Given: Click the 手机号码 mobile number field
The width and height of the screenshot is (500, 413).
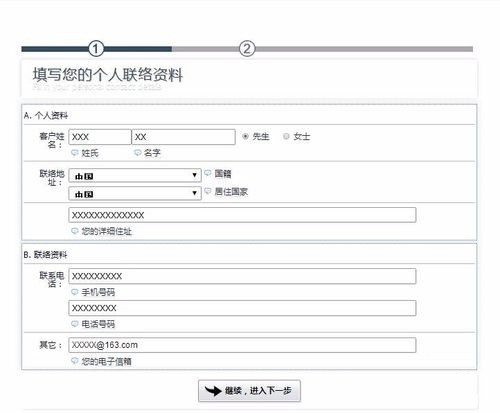Looking at the screenshot, I should coord(242,276).
